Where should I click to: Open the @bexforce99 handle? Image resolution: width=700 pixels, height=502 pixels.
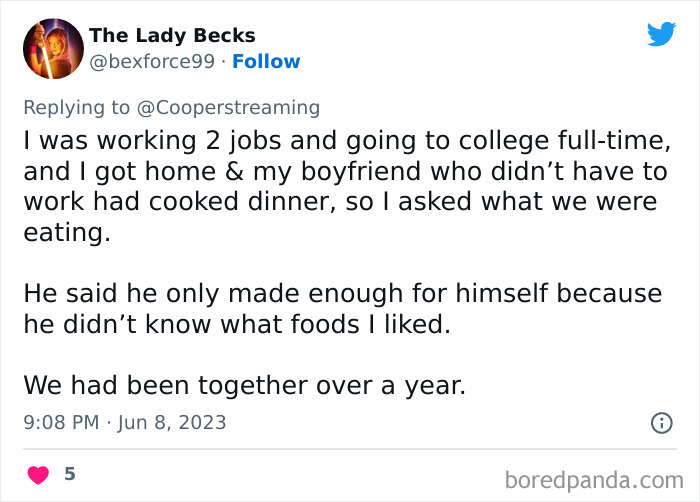(x=153, y=62)
